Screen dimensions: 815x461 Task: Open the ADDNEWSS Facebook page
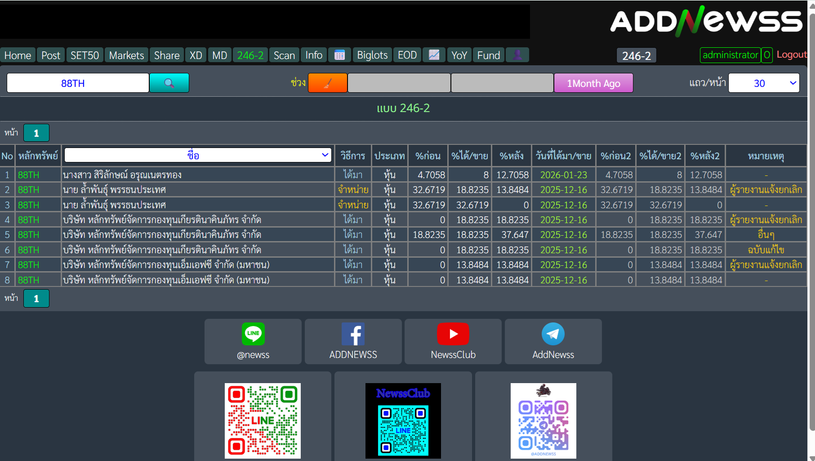click(353, 341)
